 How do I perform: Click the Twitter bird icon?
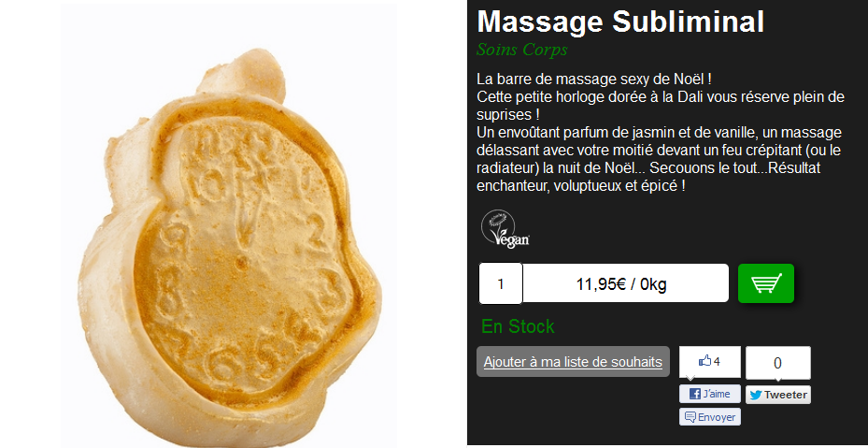[x=756, y=396]
